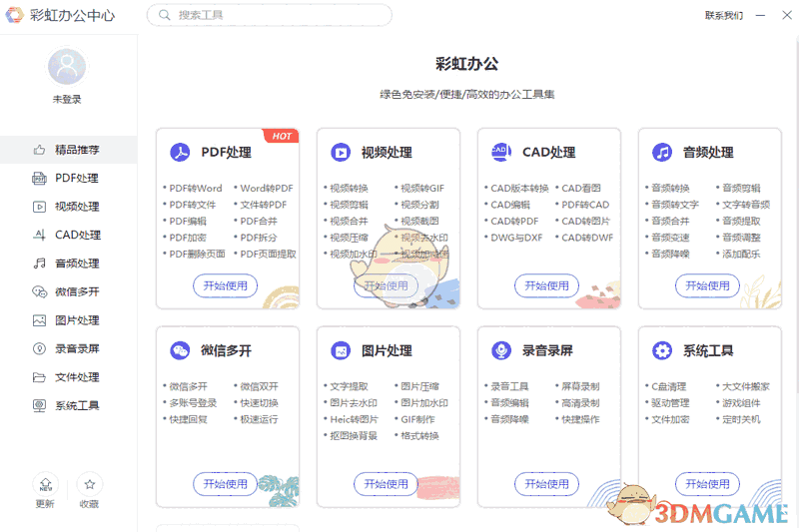Open 精品推荐 in the sidebar
The width and height of the screenshot is (799, 532).
(68, 150)
